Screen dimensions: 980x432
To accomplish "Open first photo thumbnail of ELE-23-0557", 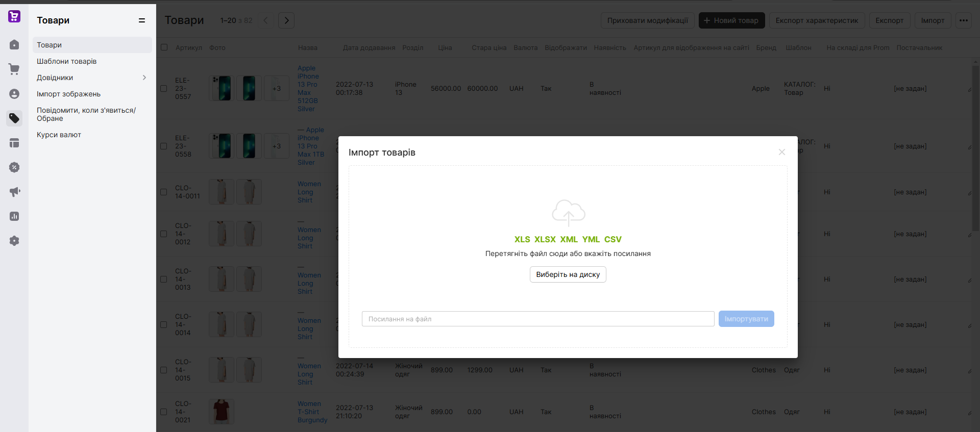I will coord(222,88).
